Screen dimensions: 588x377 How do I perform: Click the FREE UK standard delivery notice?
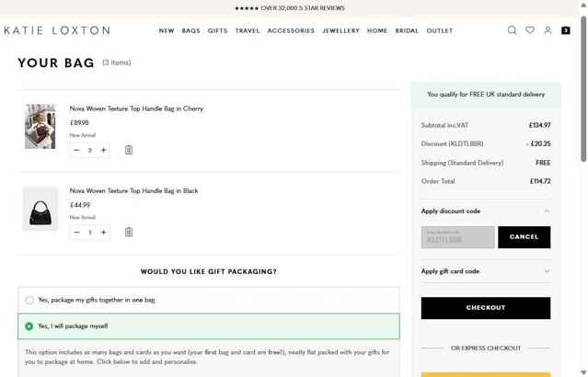[x=486, y=95]
